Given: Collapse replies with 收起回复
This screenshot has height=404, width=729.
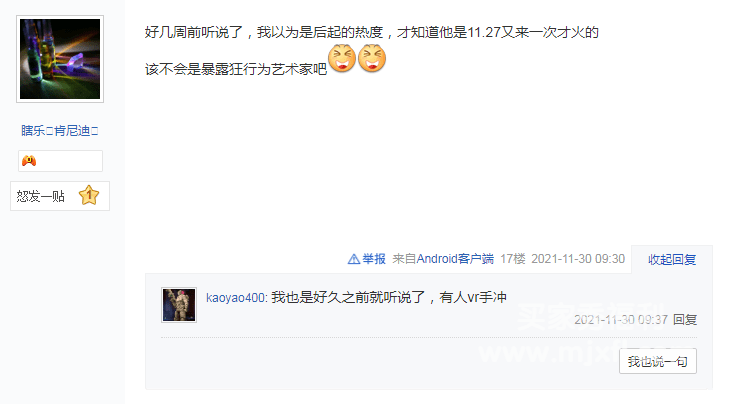Looking at the screenshot, I should (x=672, y=259).
